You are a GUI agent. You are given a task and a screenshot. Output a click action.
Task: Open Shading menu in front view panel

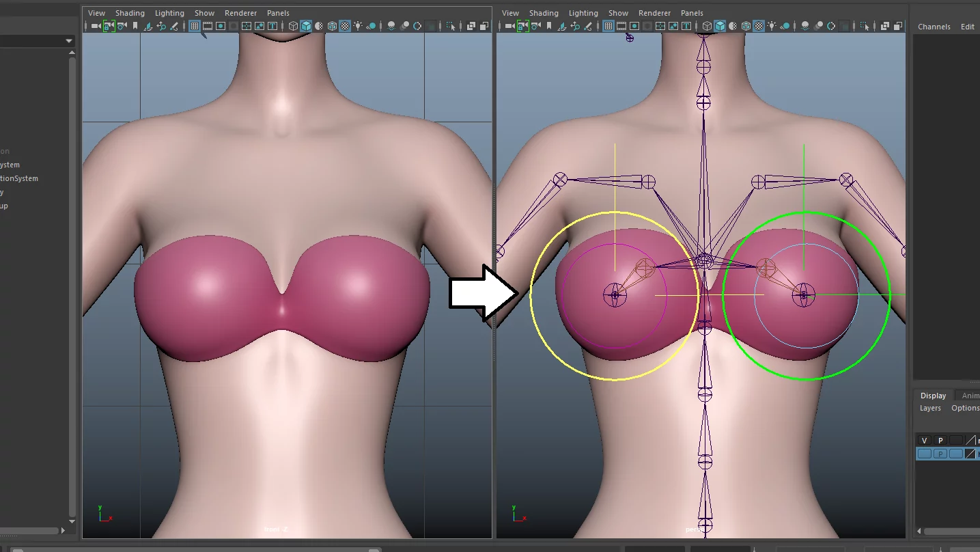pos(130,13)
